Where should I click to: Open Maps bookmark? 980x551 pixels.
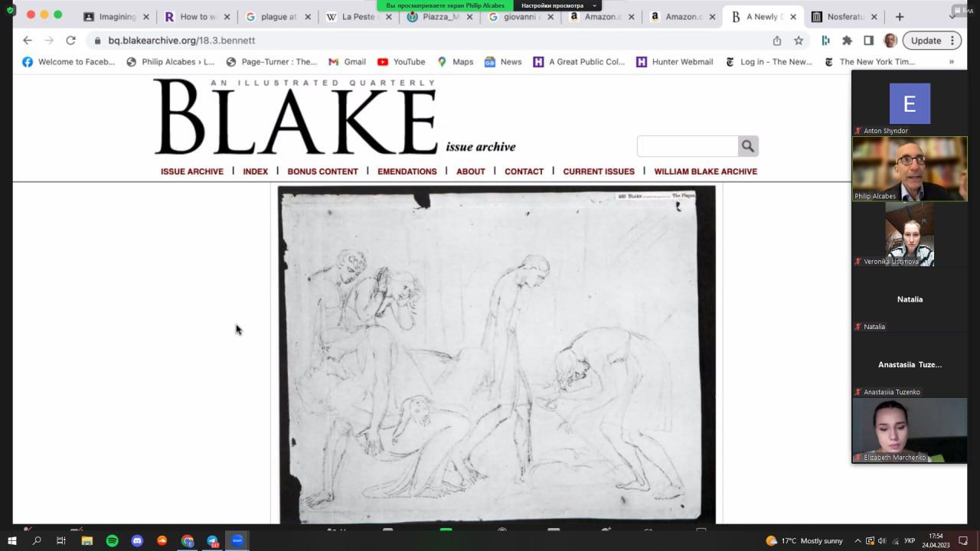[455, 62]
